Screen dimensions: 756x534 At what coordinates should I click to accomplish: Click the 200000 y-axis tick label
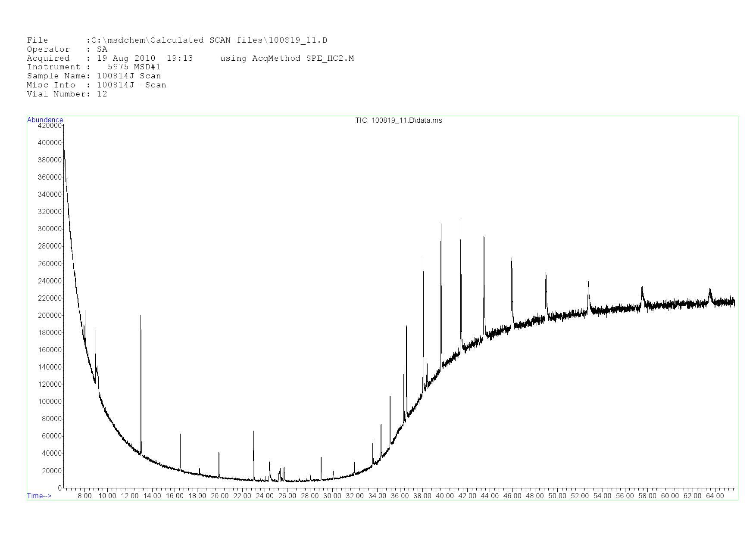tap(50, 315)
